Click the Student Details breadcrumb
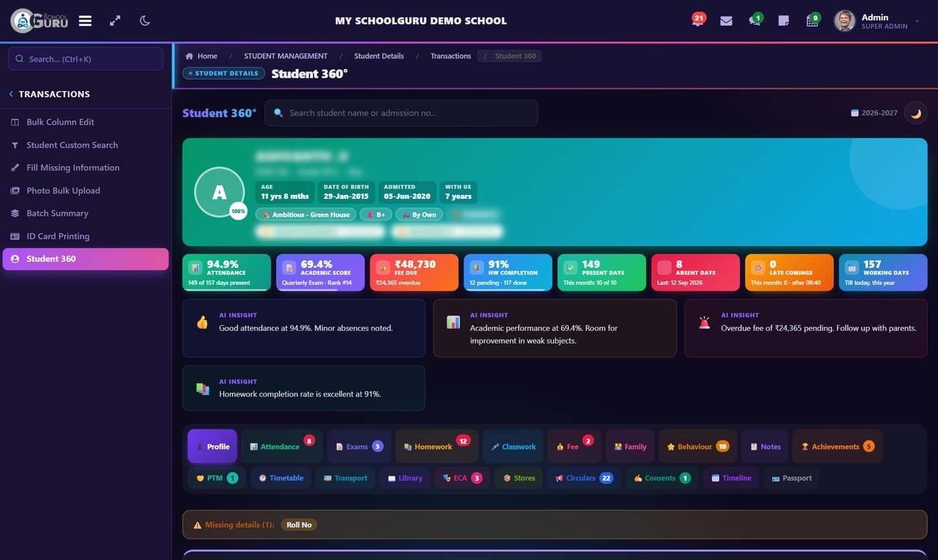This screenshot has width=938, height=560. [379, 56]
